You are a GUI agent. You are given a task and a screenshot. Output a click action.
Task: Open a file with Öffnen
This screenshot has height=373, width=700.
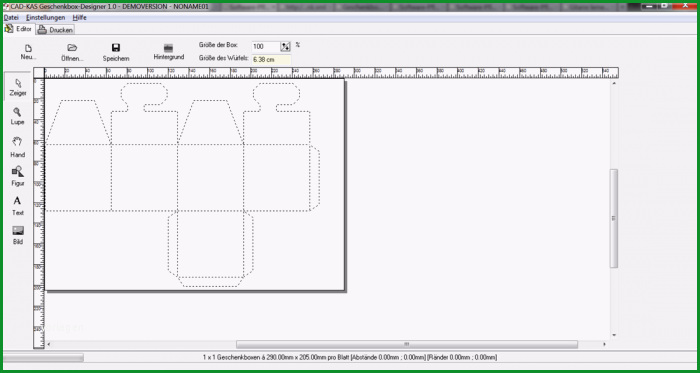[72, 53]
